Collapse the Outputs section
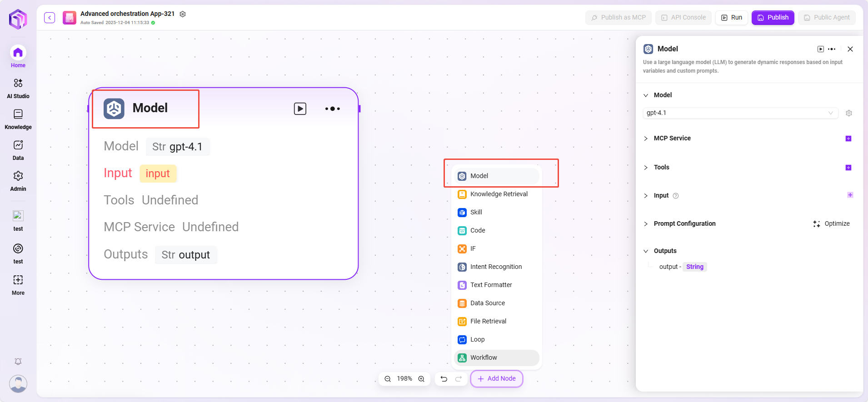 coord(646,251)
